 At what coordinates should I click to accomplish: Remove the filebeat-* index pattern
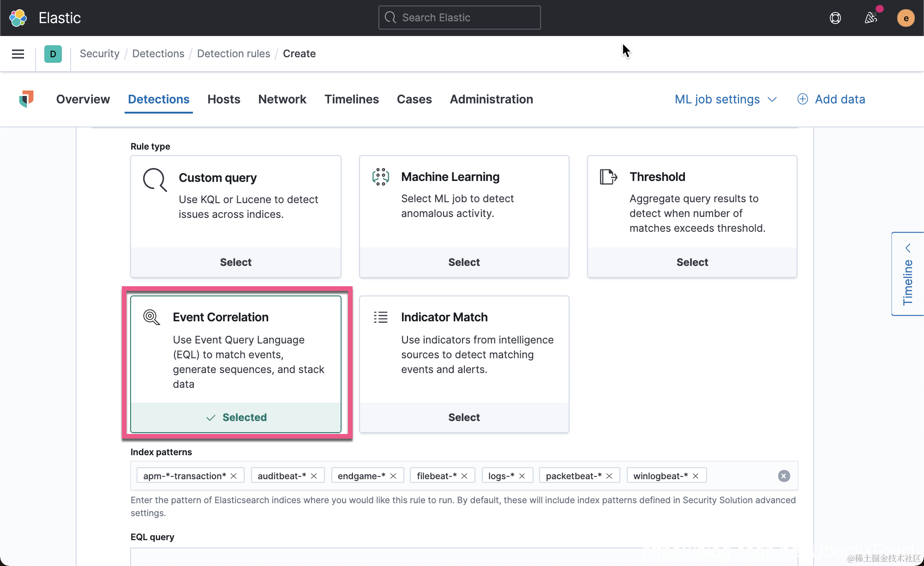click(464, 476)
